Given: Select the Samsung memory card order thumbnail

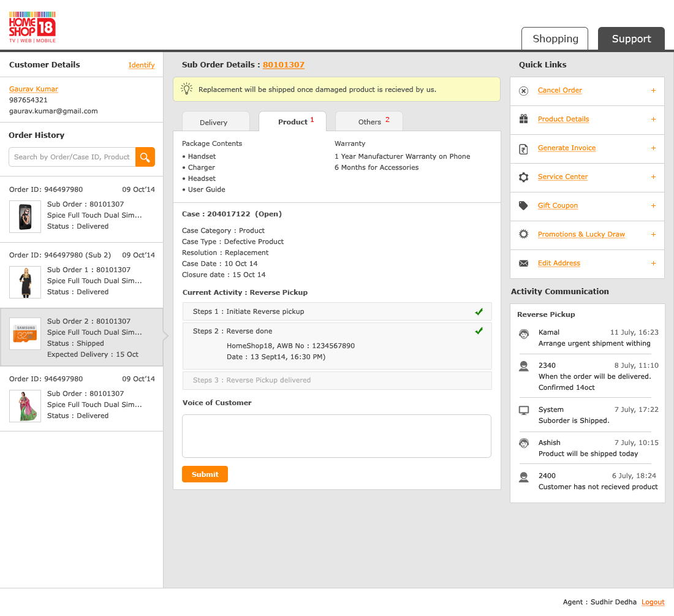Looking at the screenshot, I should 25,333.
